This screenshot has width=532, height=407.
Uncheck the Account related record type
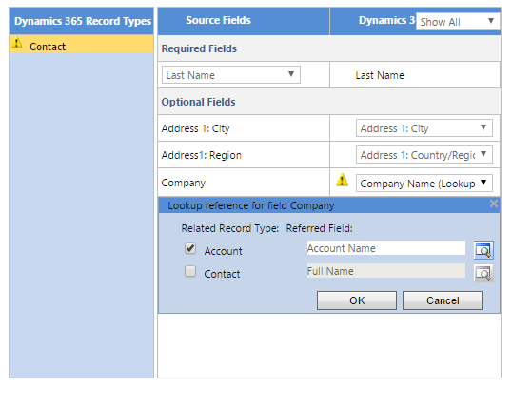pyautogui.click(x=190, y=248)
